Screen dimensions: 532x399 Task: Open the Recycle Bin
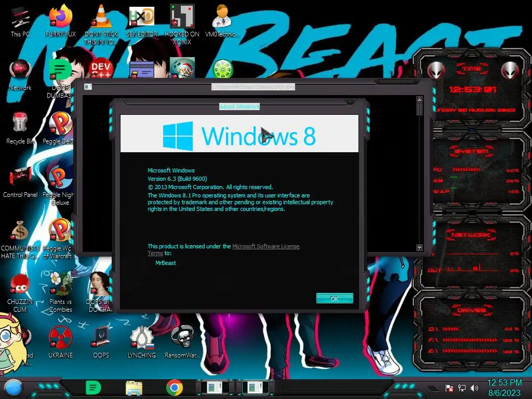click(x=20, y=129)
